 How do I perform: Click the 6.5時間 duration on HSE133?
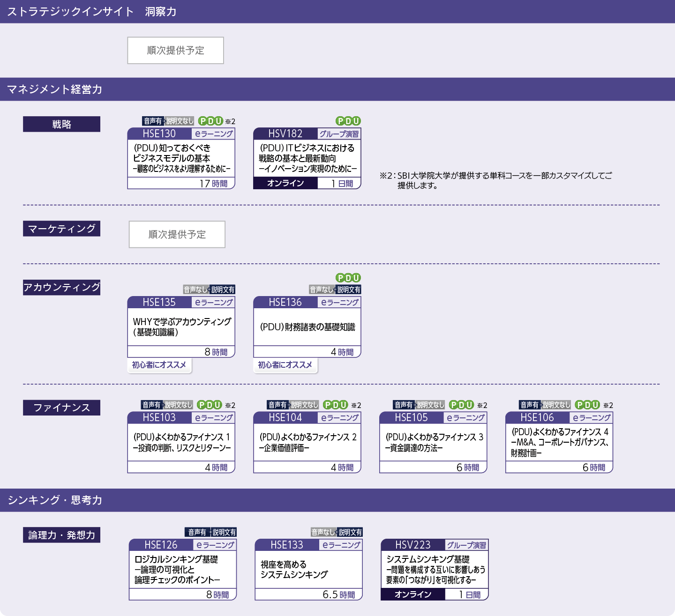click(x=339, y=595)
